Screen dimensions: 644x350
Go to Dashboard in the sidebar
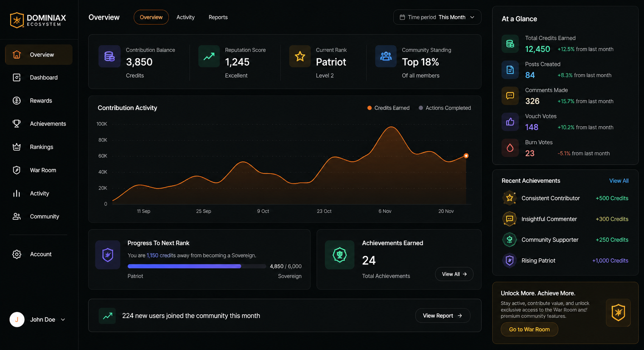pyautogui.click(x=39, y=78)
